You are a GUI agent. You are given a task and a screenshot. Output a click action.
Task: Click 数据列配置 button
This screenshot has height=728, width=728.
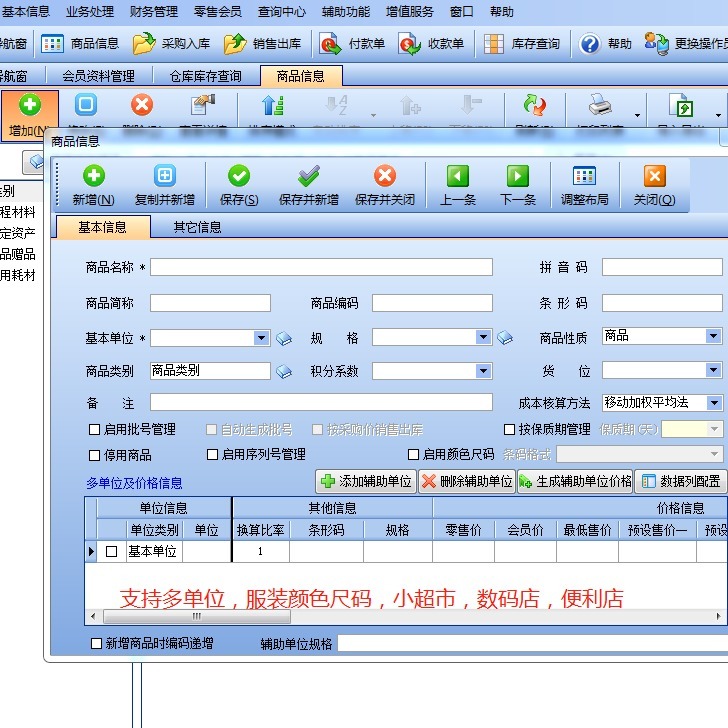tap(680, 481)
